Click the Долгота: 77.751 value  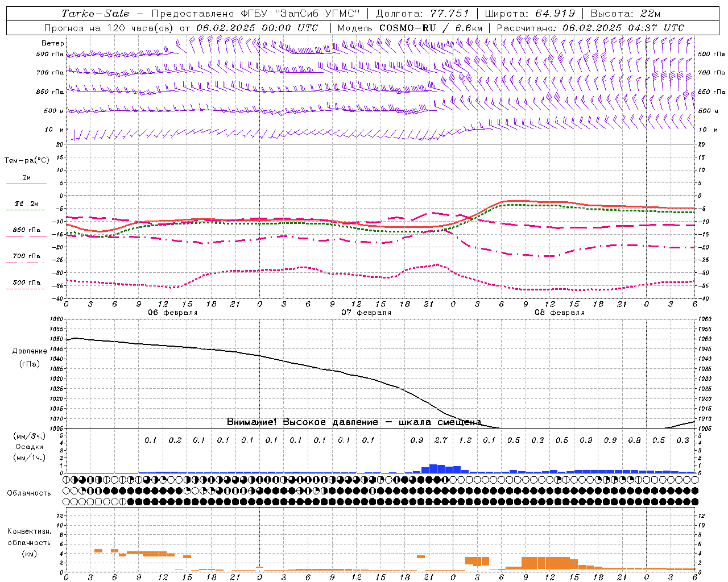(423, 14)
